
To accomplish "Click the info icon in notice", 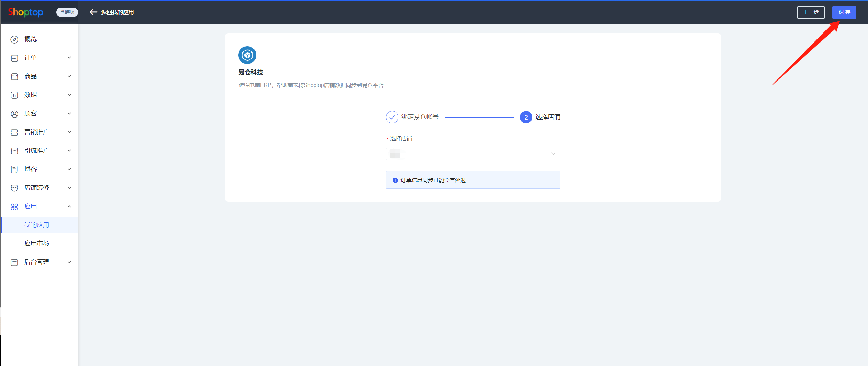I will [395, 180].
